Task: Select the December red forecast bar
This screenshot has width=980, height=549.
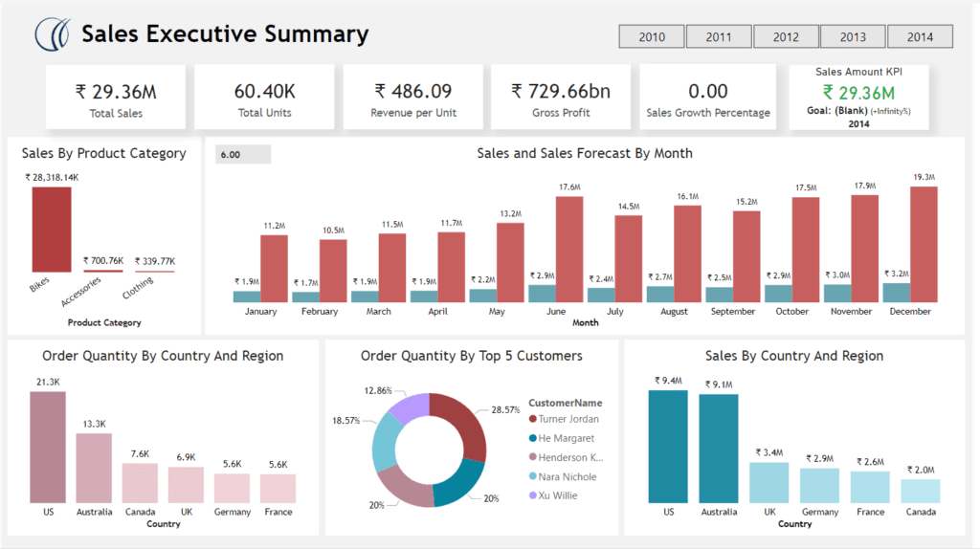Action: (x=924, y=245)
